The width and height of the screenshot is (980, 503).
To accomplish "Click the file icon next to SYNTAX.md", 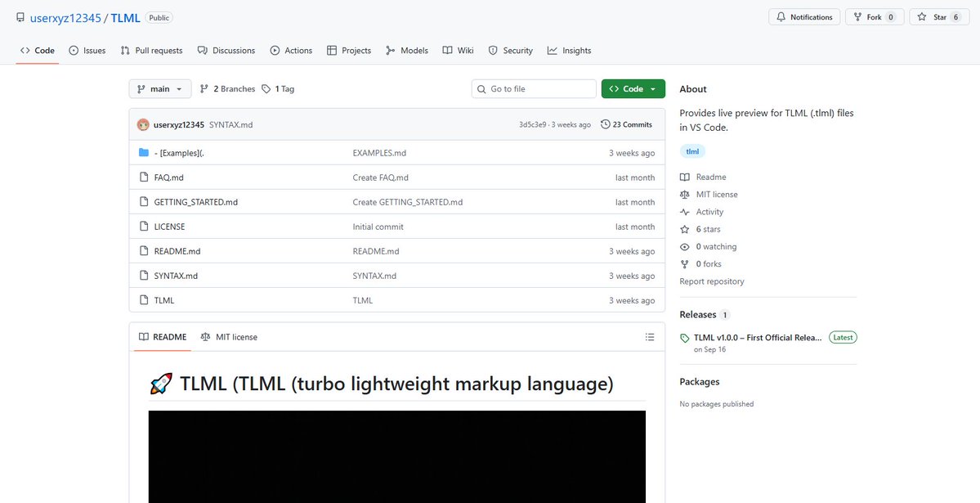I will point(144,275).
